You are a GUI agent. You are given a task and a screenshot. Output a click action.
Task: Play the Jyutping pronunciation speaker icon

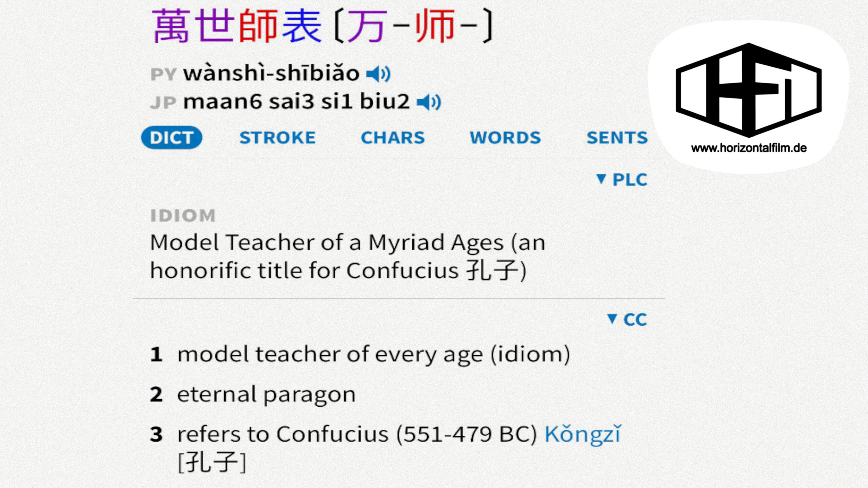pyautogui.click(x=429, y=102)
